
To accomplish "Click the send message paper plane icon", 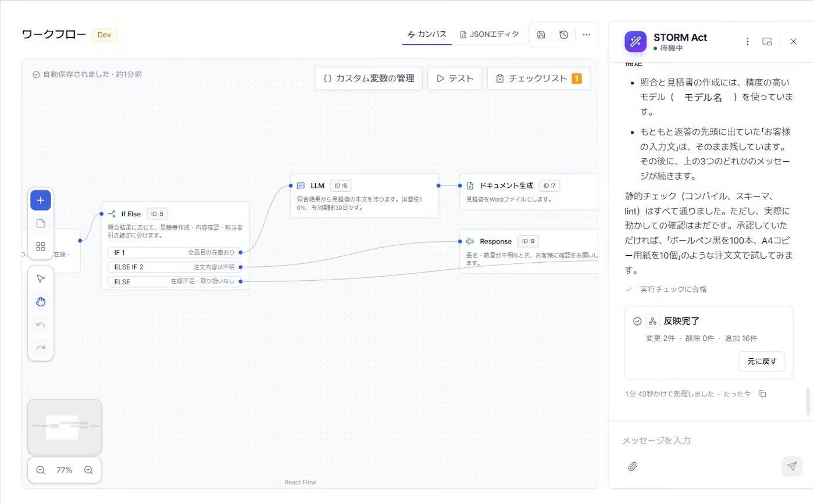I will (x=791, y=466).
